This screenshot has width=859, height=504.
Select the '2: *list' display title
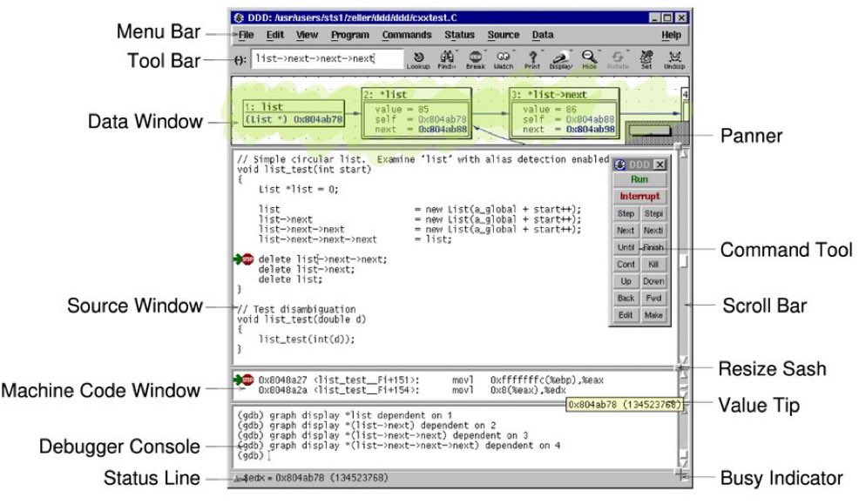[386, 94]
